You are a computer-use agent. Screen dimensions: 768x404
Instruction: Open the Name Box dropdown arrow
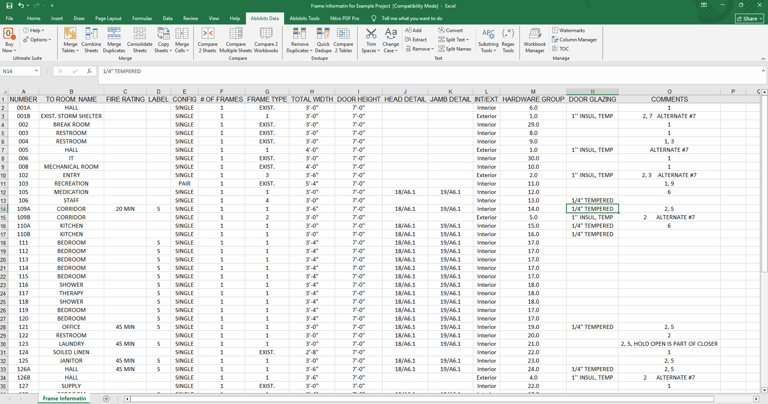tap(36, 71)
